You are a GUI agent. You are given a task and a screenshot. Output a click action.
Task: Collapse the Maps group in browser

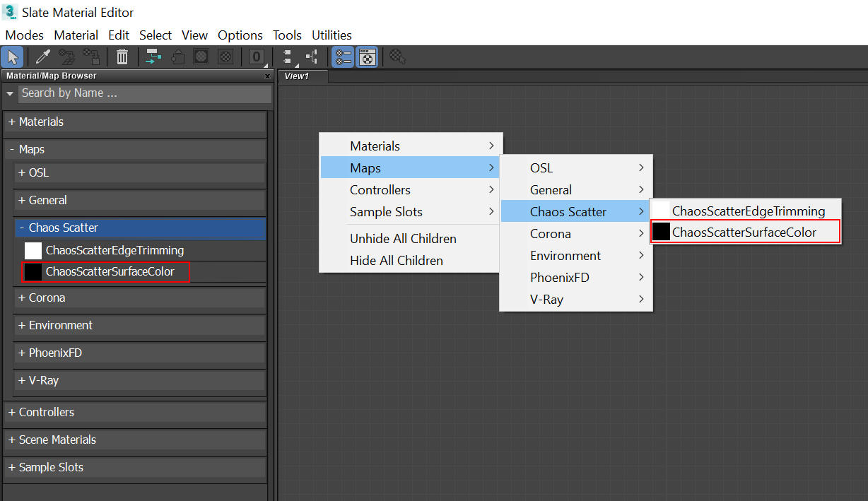(x=135, y=149)
